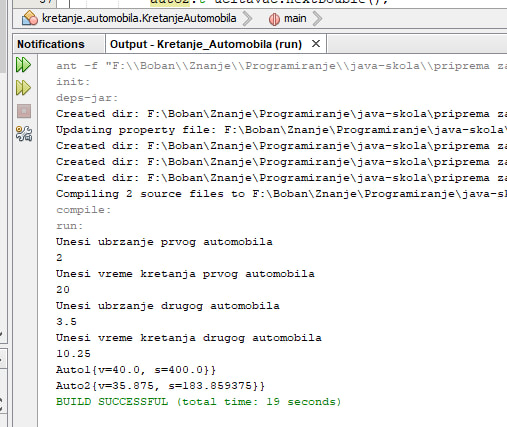Click the Auto2{v=35.875 output line
Image resolution: width=507 pixels, height=427 pixels.
(160, 386)
